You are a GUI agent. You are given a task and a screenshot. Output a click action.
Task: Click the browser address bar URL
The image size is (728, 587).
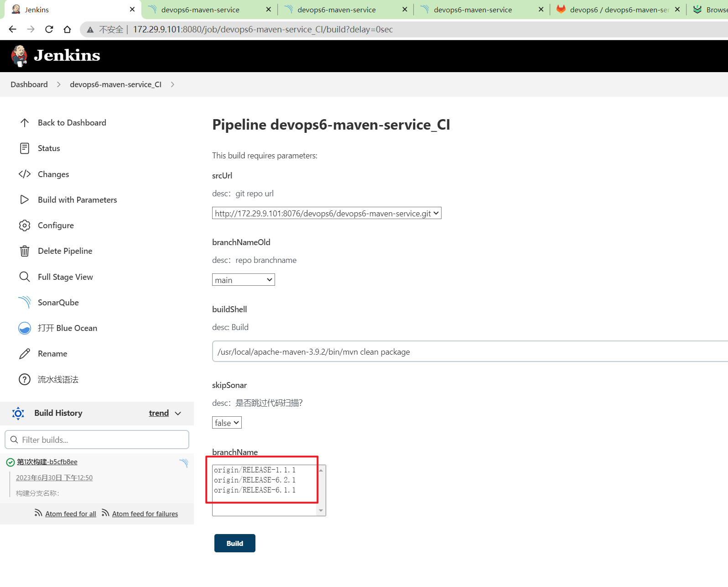(x=263, y=30)
